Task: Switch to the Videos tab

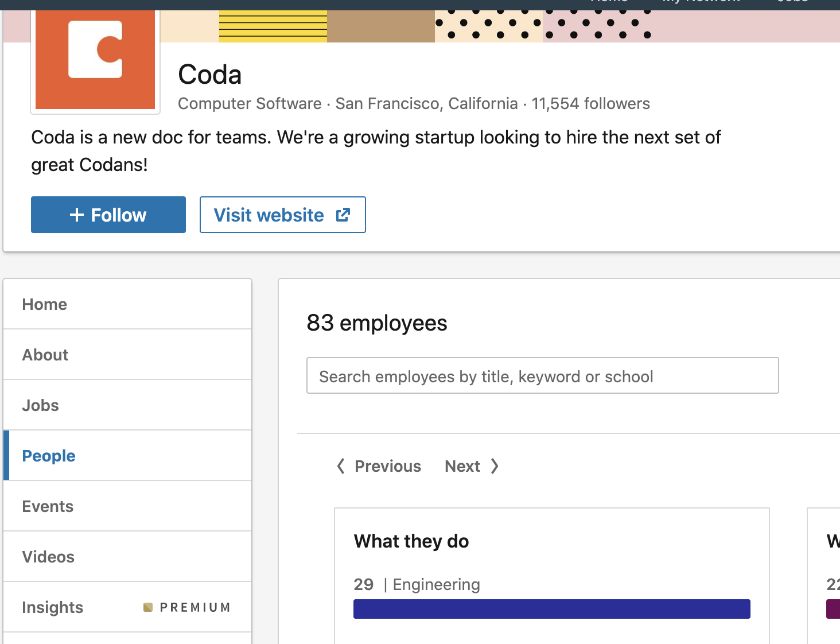Action: pyautogui.click(x=127, y=557)
